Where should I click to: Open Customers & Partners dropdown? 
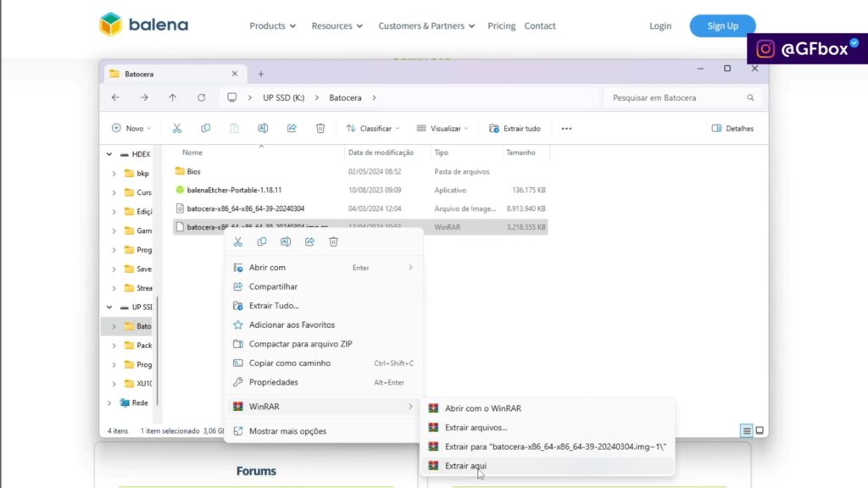426,26
